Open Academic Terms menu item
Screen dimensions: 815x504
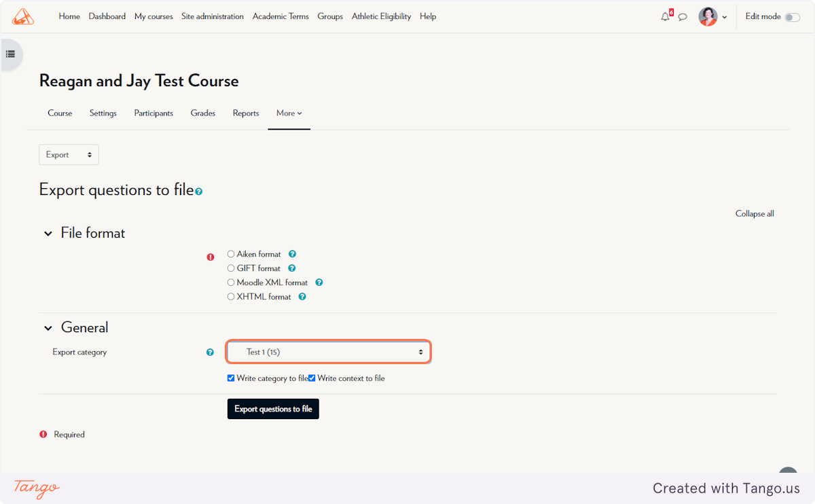pos(280,16)
